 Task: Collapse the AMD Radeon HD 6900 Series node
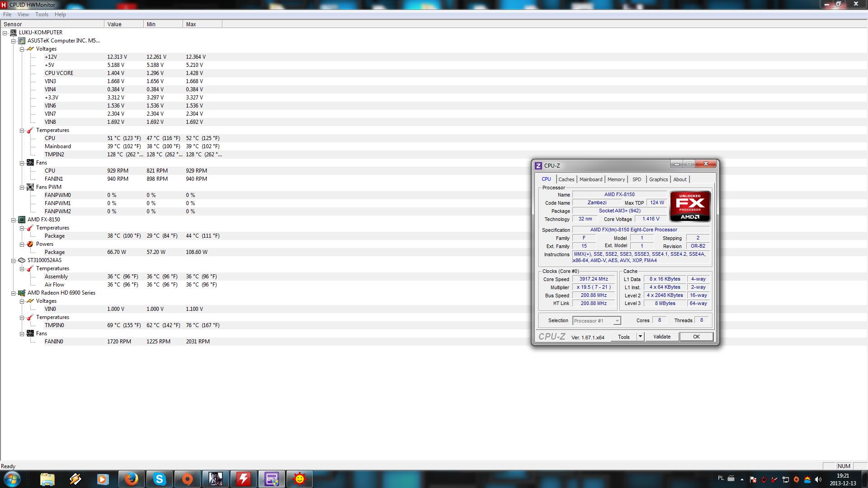pyautogui.click(x=14, y=293)
